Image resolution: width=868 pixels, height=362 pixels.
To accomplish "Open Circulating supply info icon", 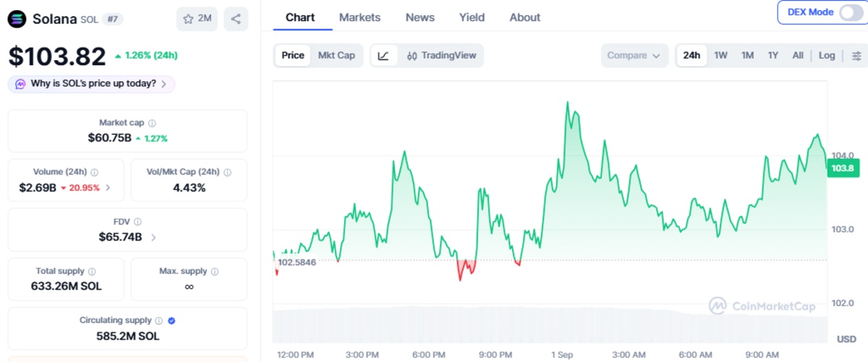I will (158, 320).
